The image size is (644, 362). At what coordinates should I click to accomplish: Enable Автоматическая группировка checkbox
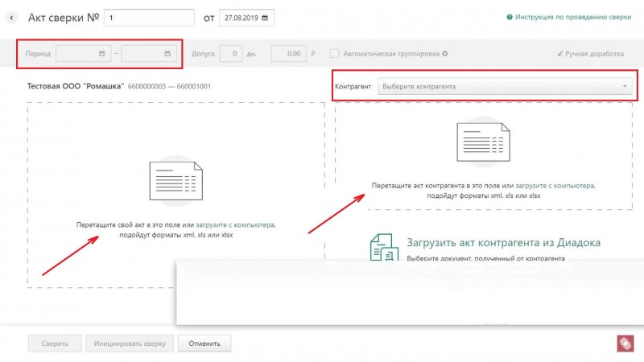[x=334, y=54]
